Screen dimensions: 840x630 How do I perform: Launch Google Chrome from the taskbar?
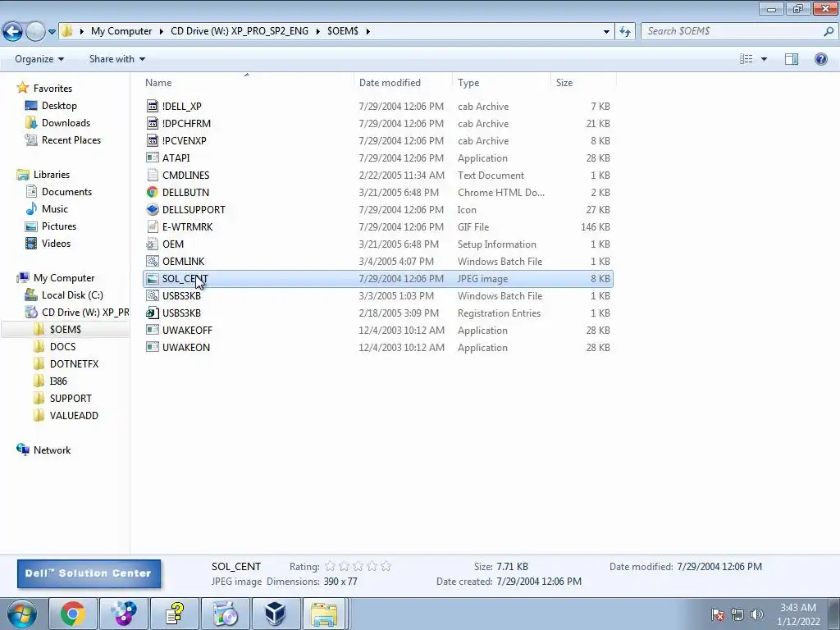click(x=72, y=614)
